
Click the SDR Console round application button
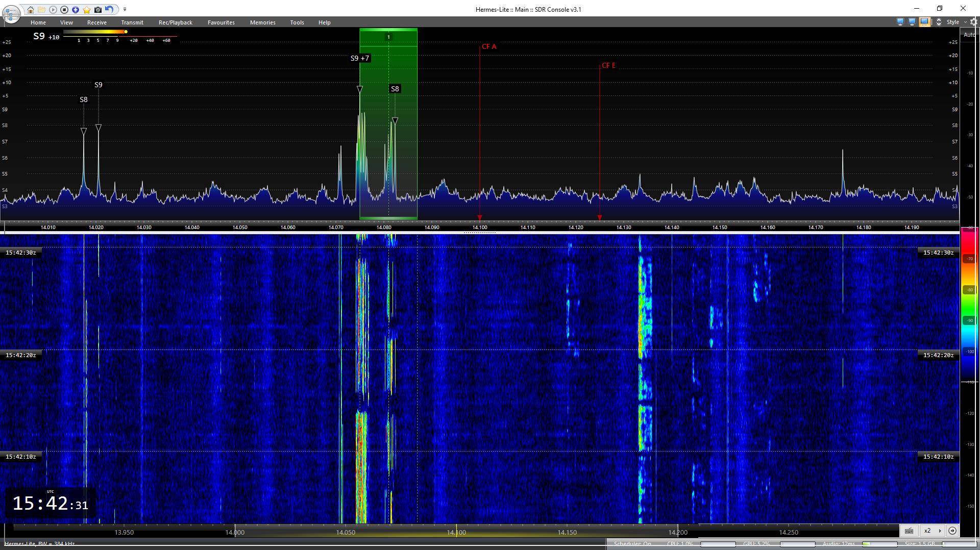tap(11, 14)
